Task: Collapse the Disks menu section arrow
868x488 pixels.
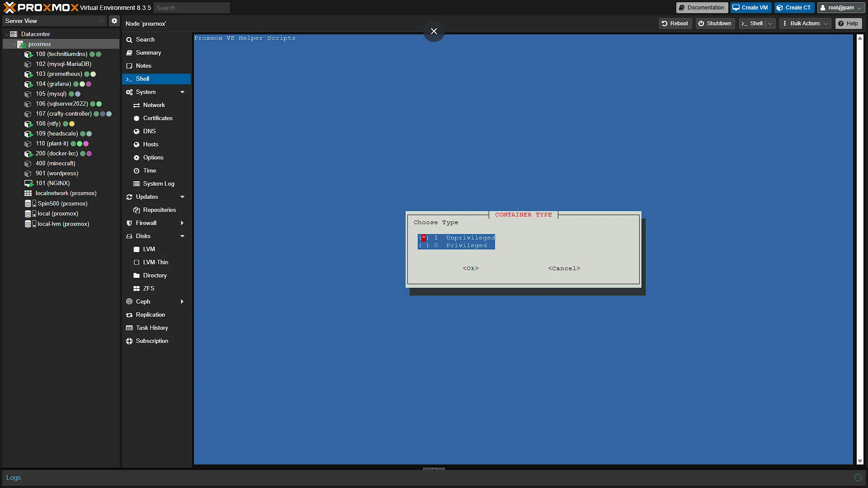Action: [x=182, y=236]
